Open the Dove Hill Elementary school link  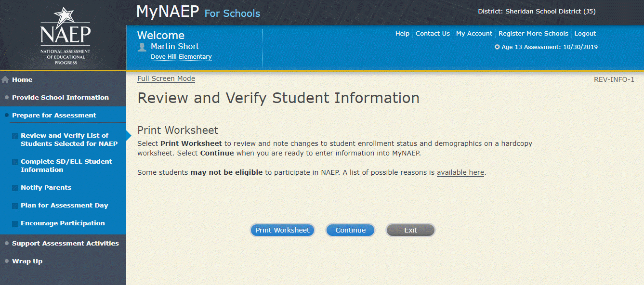click(x=181, y=57)
